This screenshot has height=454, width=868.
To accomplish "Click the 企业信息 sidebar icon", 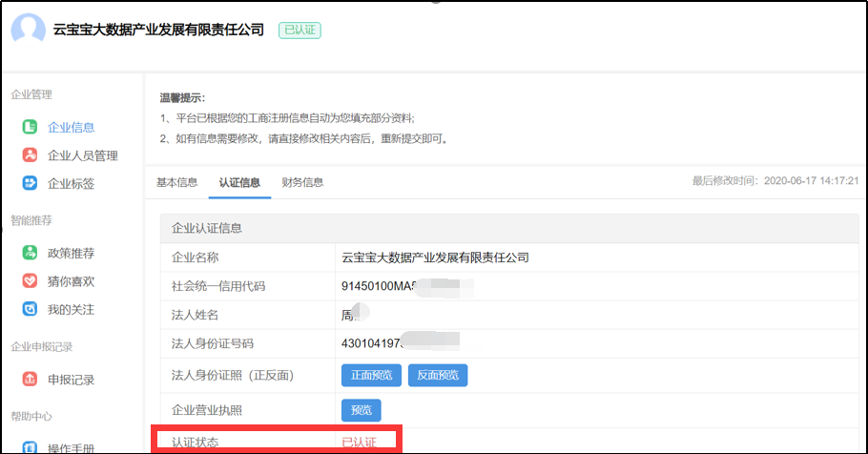I will pyautogui.click(x=31, y=127).
